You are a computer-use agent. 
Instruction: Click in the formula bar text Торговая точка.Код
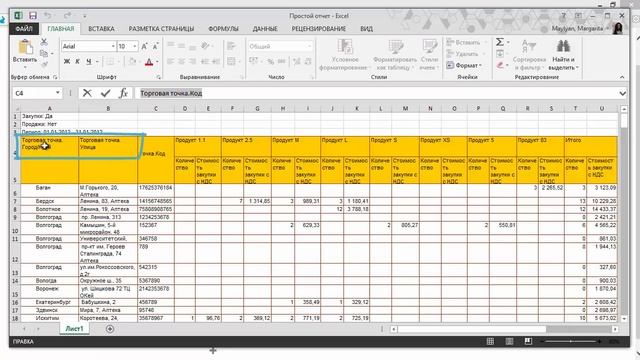171,93
